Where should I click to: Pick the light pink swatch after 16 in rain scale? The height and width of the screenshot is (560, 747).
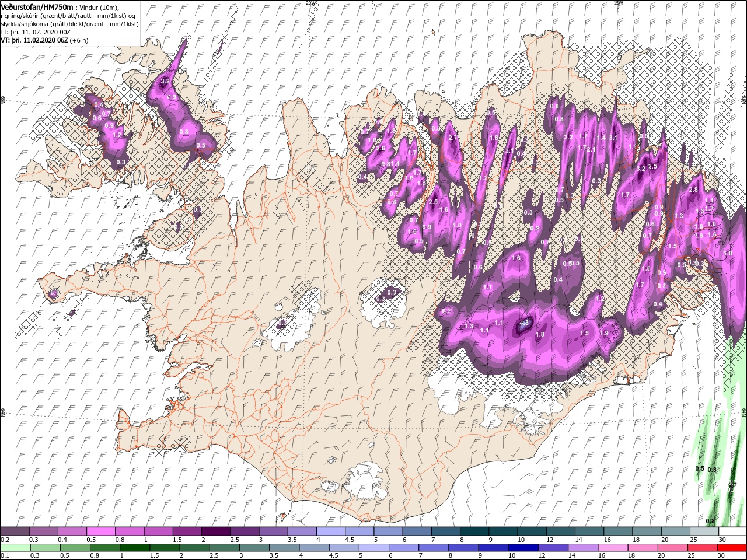(613, 547)
